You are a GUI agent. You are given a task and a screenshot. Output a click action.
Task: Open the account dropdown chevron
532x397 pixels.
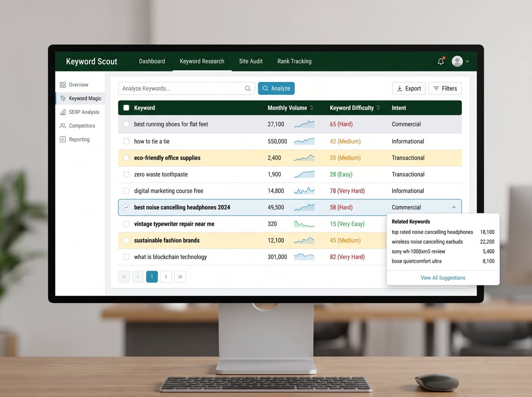pos(468,62)
